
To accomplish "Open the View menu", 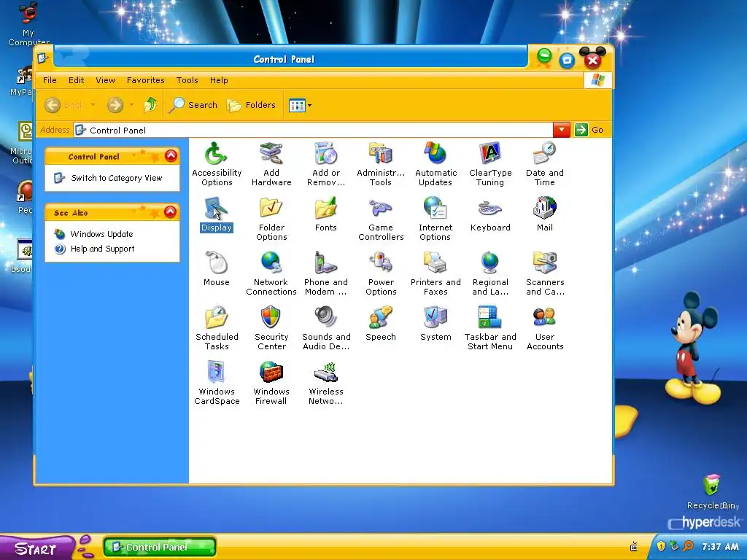I will click(105, 80).
